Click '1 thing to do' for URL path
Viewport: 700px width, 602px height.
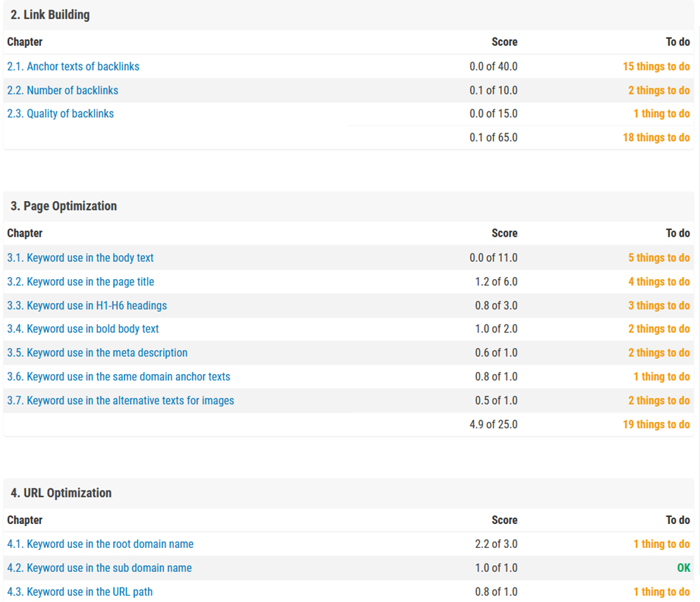pos(662,592)
